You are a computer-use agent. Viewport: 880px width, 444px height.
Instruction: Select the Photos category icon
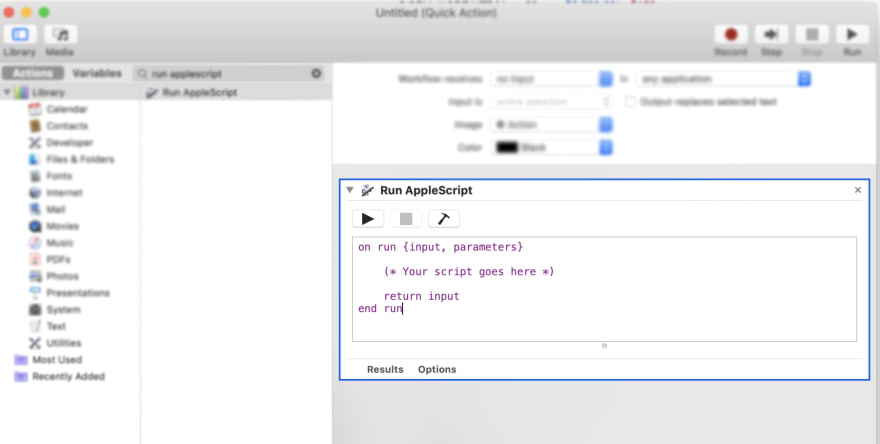point(35,276)
